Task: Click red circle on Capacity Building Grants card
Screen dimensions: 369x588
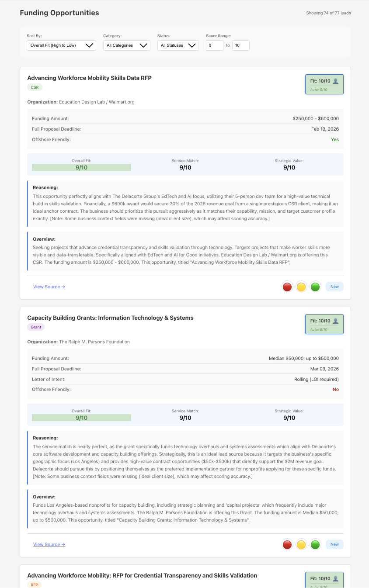Action: click(x=287, y=545)
